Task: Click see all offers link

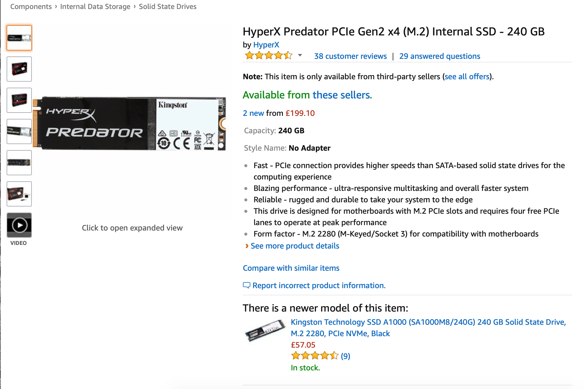Action: [467, 77]
